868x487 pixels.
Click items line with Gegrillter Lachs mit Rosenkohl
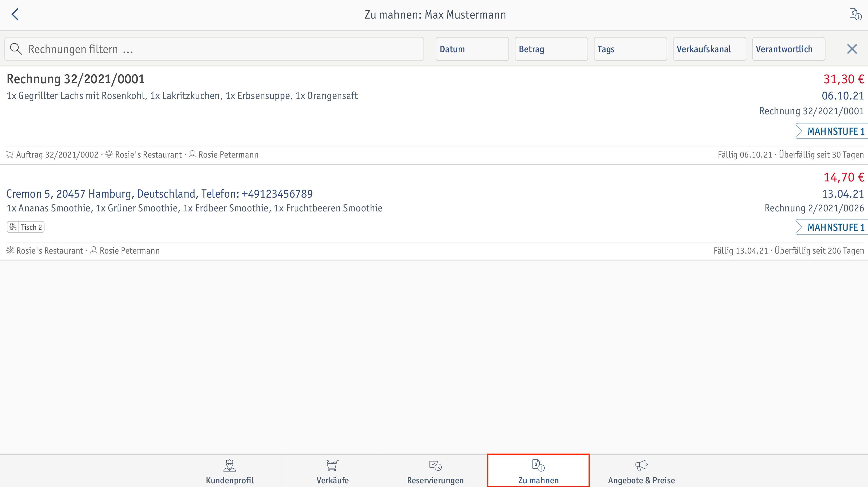(182, 96)
